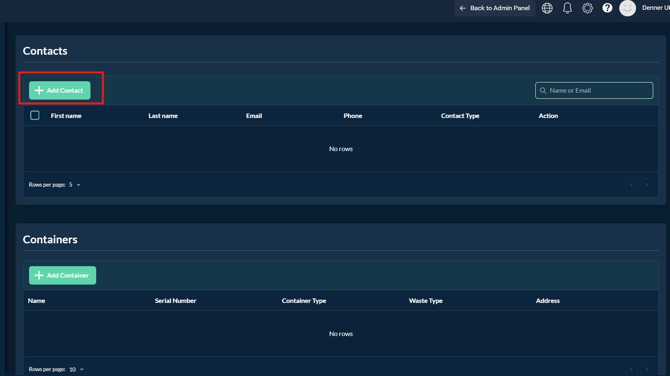Click the Action column header
This screenshot has height=376, width=670.
(x=548, y=116)
